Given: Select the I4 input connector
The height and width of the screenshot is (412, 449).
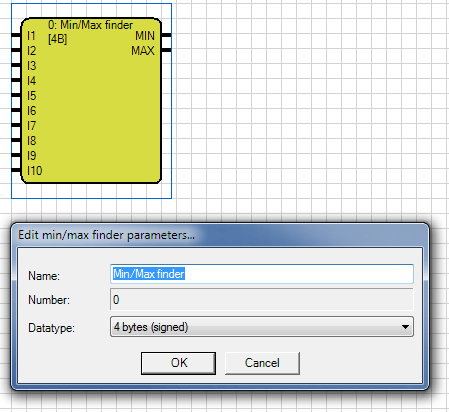Looking at the screenshot, I should click(x=16, y=80).
